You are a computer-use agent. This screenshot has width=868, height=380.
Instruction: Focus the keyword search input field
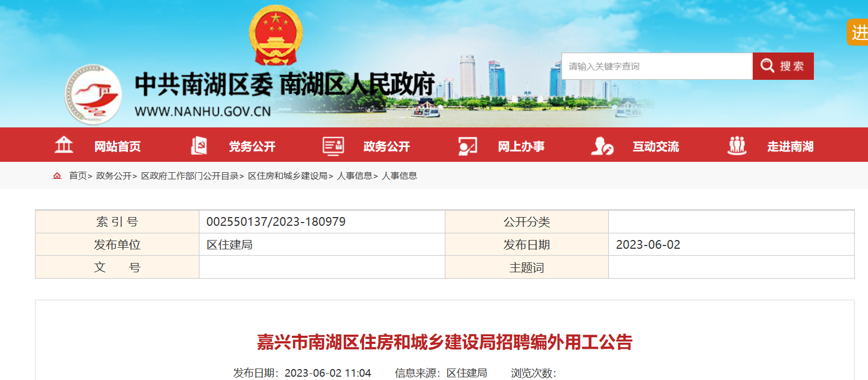click(657, 66)
